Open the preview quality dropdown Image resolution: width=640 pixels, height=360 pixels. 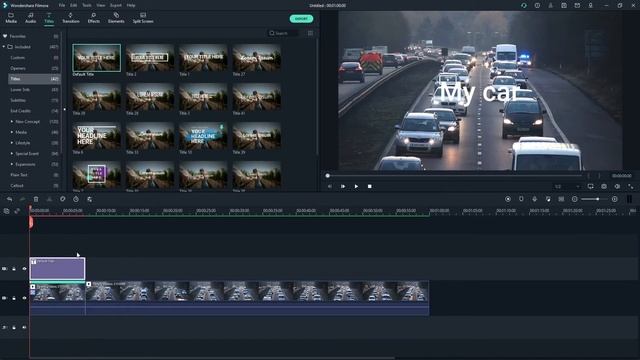pyautogui.click(x=567, y=187)
